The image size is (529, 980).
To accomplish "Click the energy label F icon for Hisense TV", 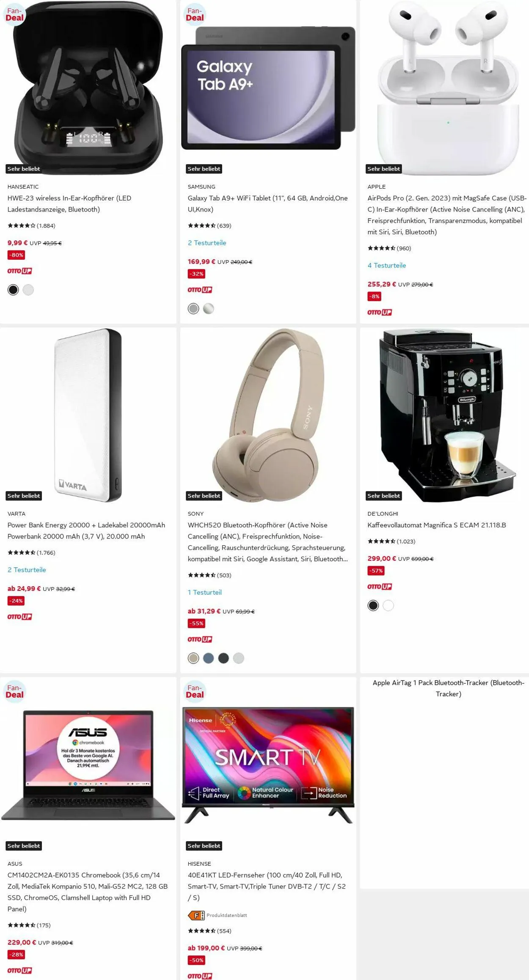I will point(196,915).
